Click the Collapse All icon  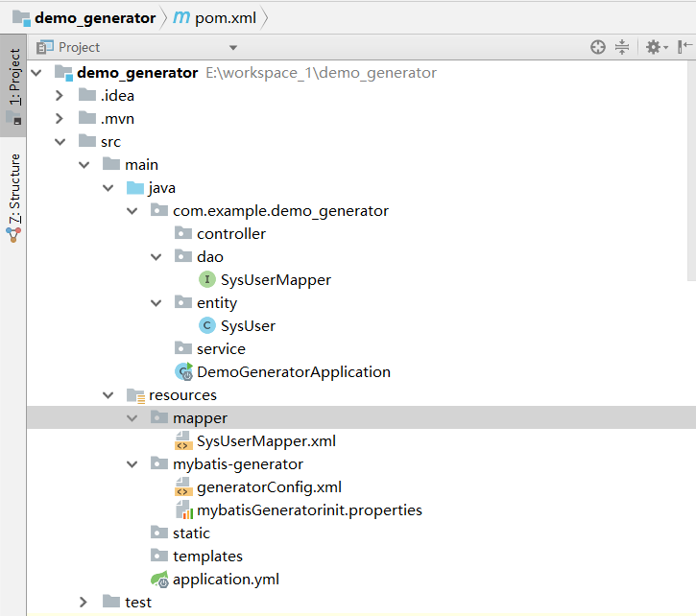622,47
